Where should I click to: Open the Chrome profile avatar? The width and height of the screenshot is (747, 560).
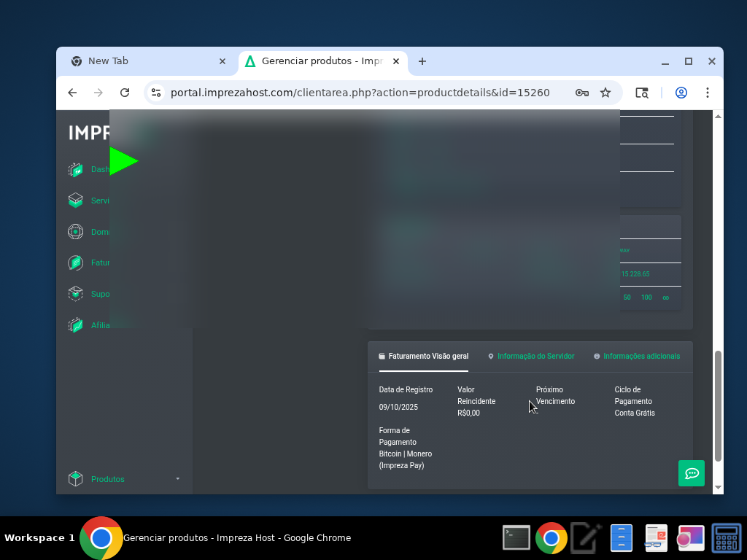681,93
